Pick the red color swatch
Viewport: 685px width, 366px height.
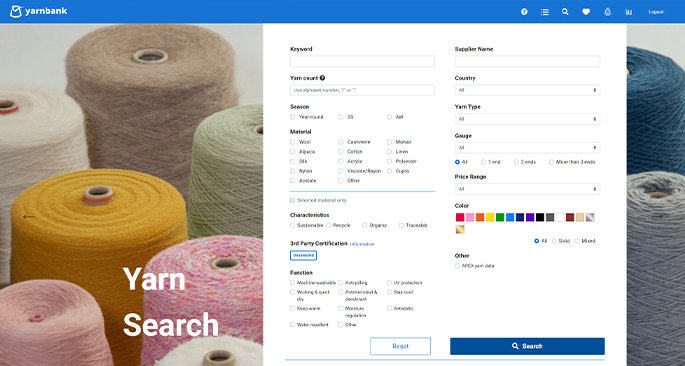click(x=460, y=217)
